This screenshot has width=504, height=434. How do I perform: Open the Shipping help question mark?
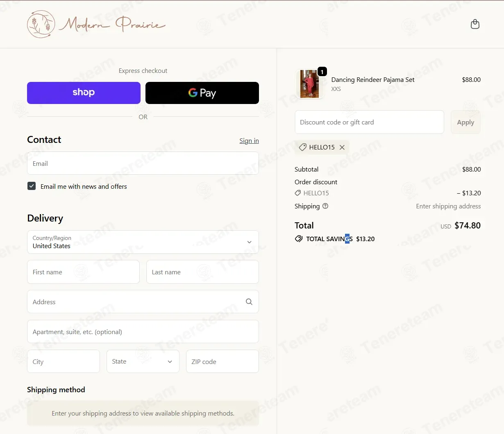[x=325, y=206]
